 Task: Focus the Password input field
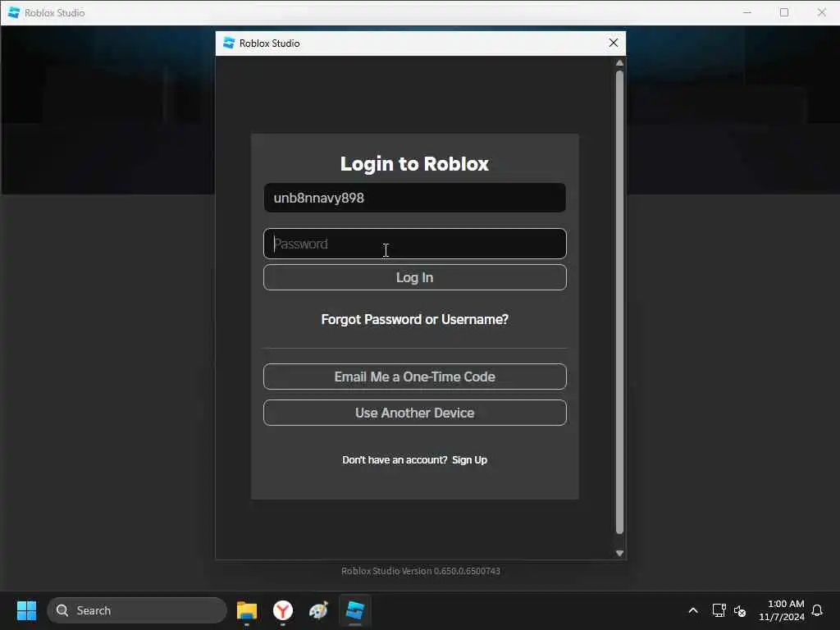click(x=414, y=244)
